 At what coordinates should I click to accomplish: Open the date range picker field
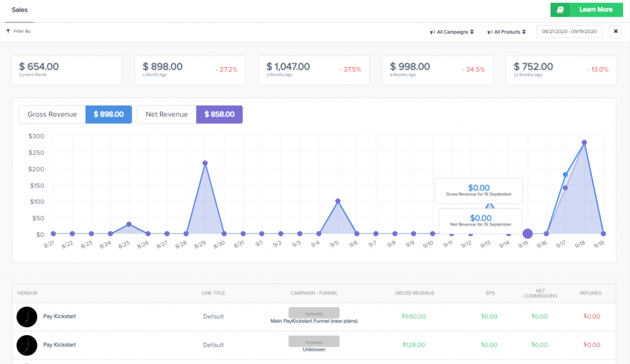pos(569,31)
